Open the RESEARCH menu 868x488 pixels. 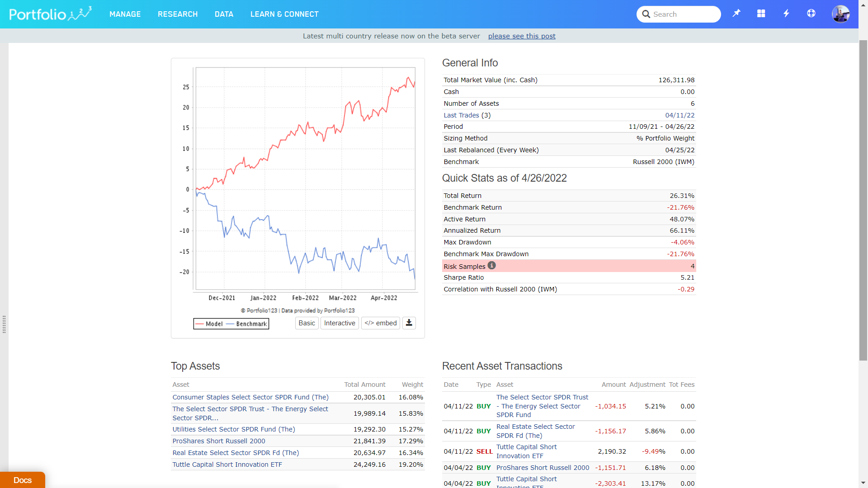point(178,14)
